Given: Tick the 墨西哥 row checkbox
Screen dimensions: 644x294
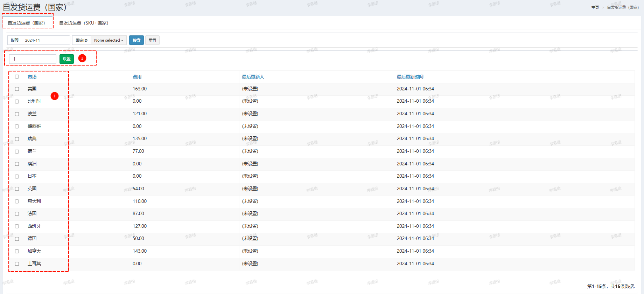Looking at the screenshot, I should [x=17, y=127].
